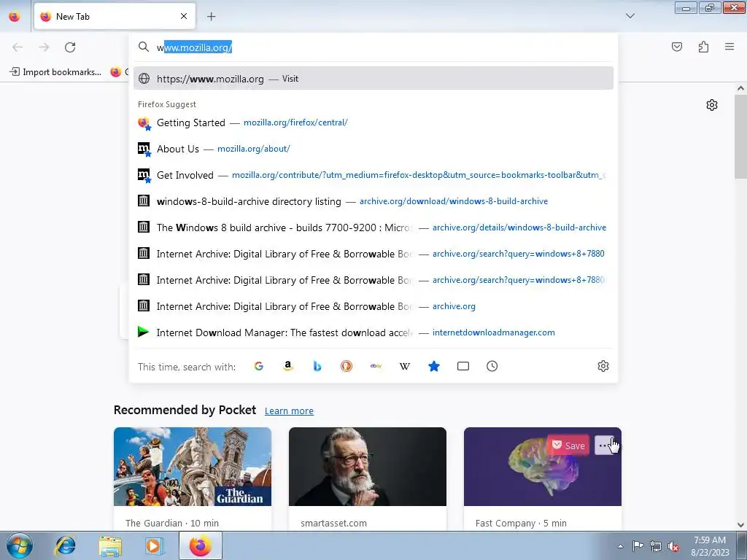Expand the list all tabs chevron
This screenshot has height=560, width=747.
pyautogui.click(x=630, y=16)
